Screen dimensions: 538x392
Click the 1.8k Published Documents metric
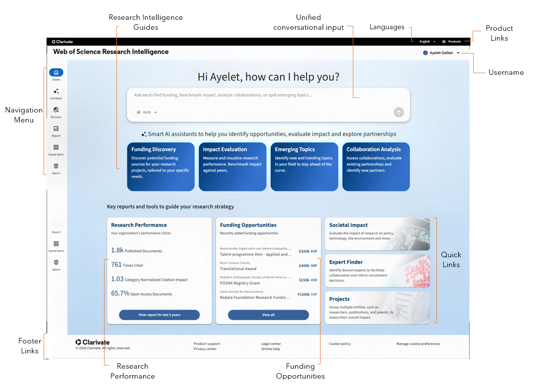136,250
